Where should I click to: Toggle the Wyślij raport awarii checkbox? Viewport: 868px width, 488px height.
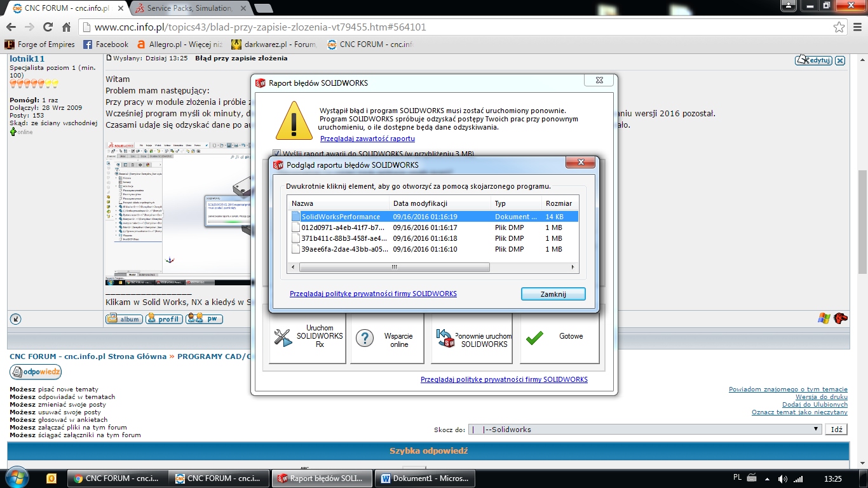(x=276, y=153)
